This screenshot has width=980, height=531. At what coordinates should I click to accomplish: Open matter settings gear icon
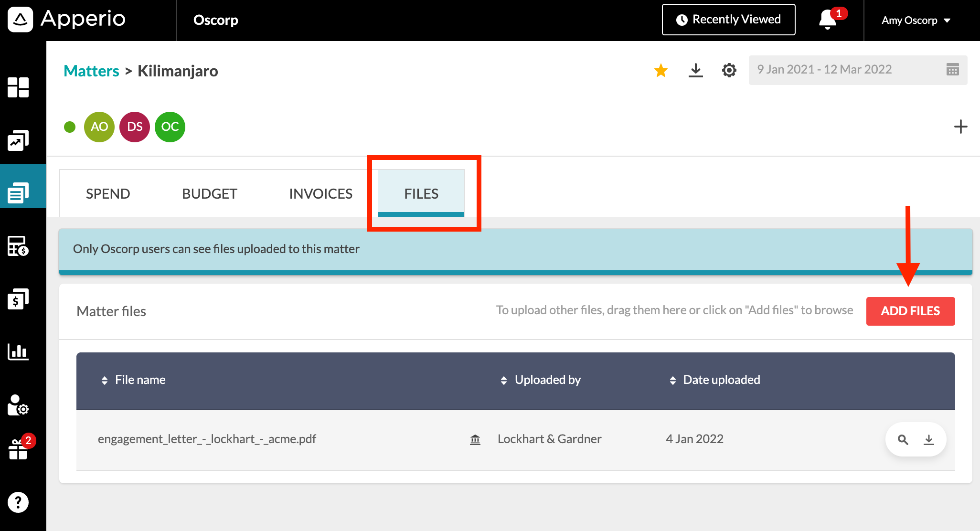pyautogui.click(x=729, y=70)
